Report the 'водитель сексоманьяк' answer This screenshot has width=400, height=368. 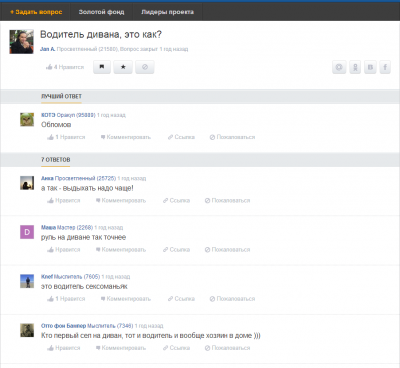pyautogui.click(x=232, y=299)
